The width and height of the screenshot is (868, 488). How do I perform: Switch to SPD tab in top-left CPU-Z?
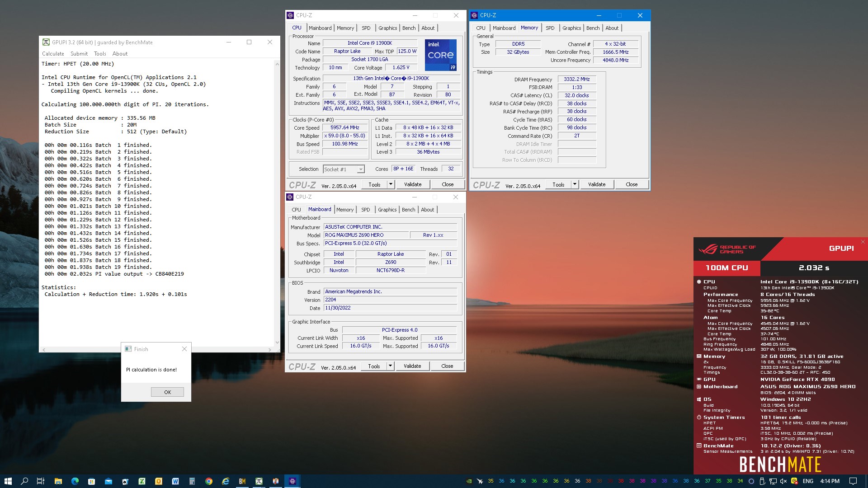(x=366, y=28)
